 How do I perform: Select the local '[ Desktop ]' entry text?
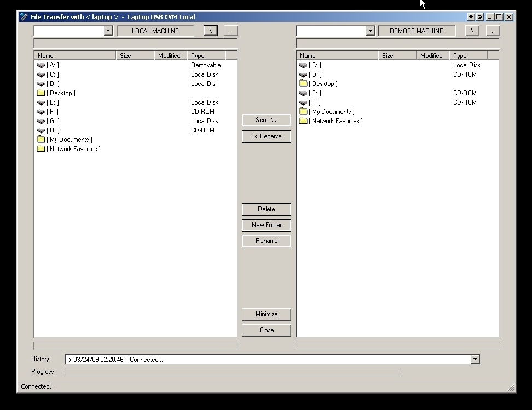pos(61,93)
